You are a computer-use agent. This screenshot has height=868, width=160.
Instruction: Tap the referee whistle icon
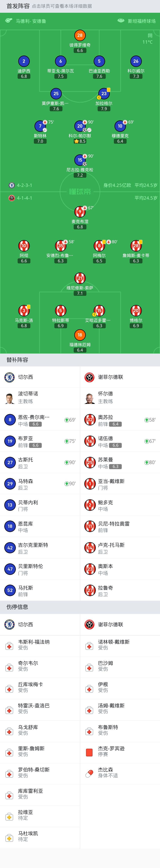9,21
